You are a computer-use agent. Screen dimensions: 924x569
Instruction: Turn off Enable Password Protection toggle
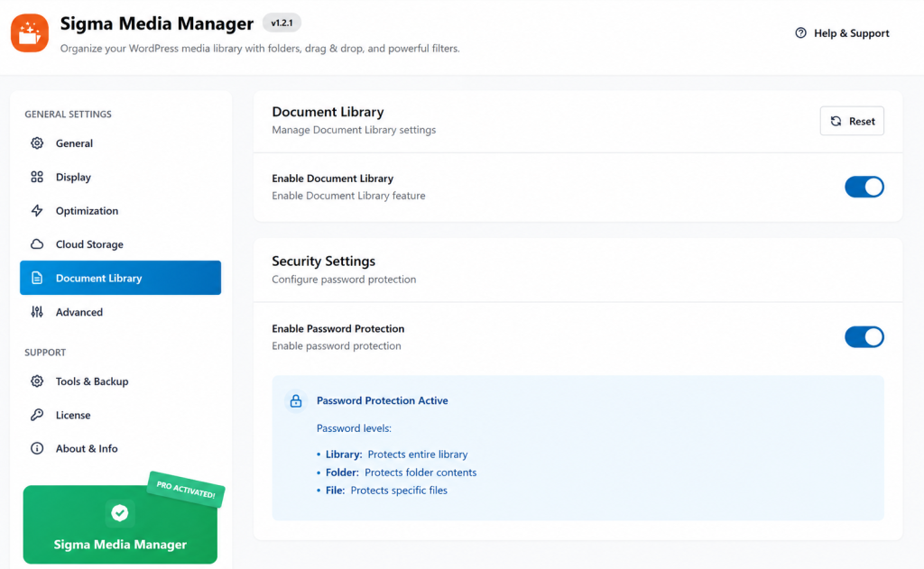864,337
